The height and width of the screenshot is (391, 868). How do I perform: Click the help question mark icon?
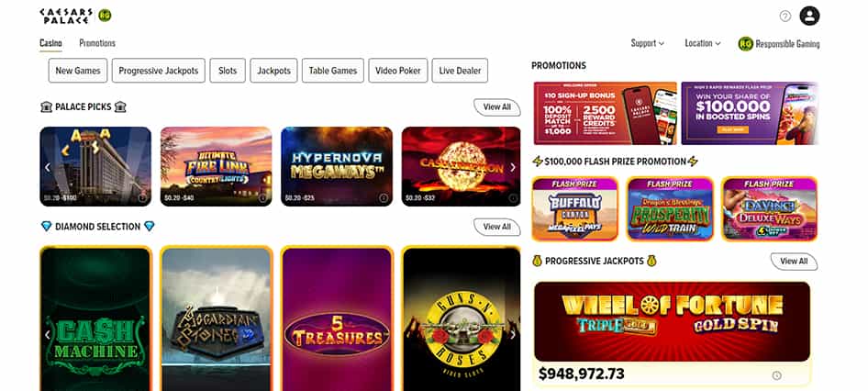pos(785,16)
